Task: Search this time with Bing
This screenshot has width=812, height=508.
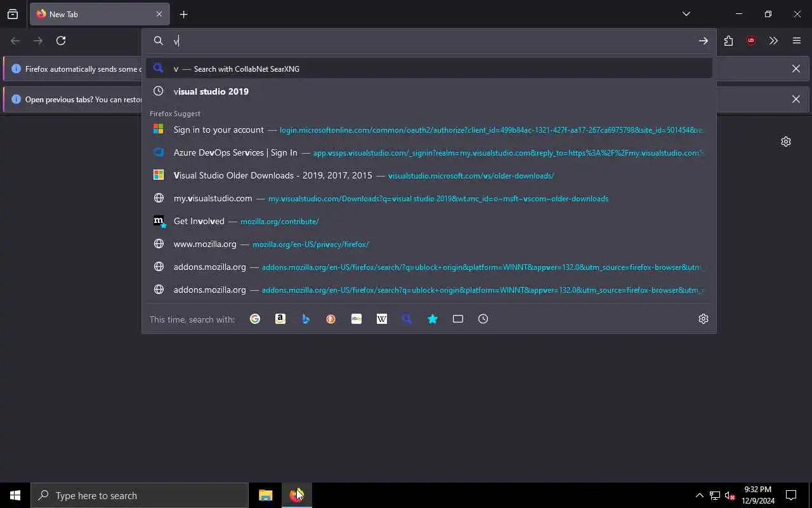Action: [x=306, y=319]
